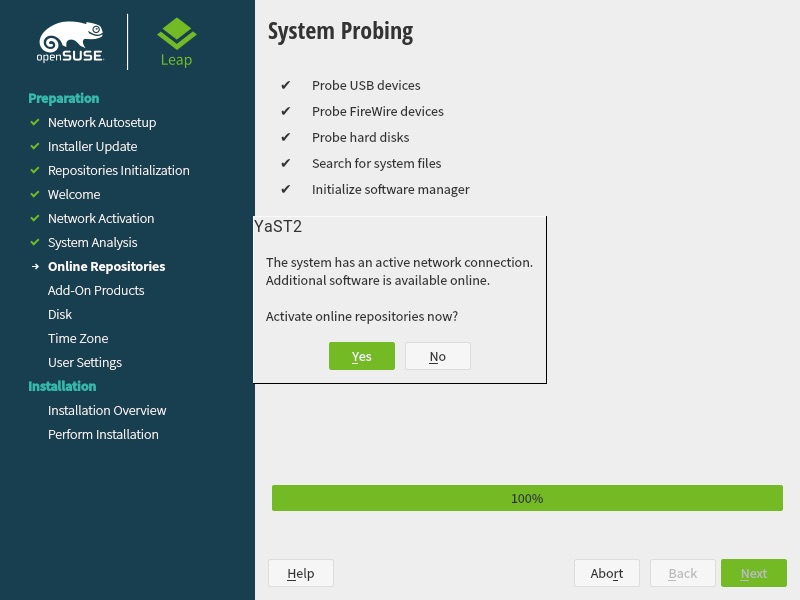Click the green Leap logo icon

(x=177, y=34)
